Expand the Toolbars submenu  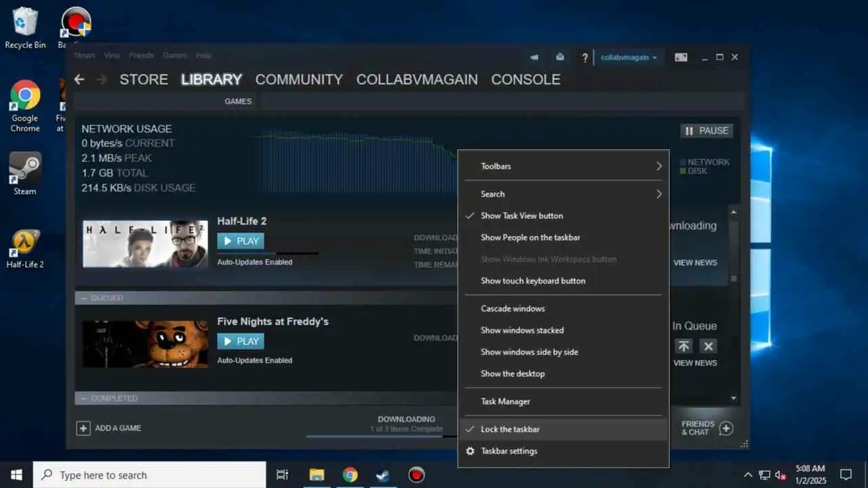564,166
